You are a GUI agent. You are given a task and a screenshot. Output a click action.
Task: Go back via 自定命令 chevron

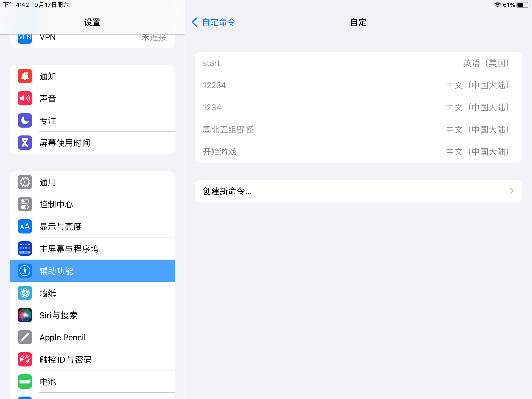pos(195,22)
